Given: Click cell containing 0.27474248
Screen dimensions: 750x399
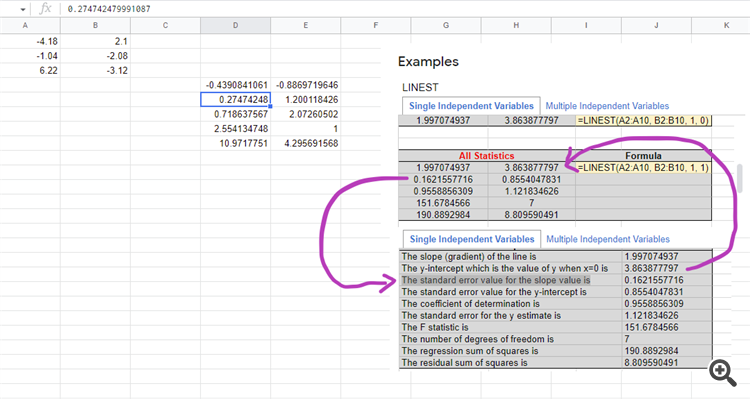Looking at the screenshot, I should coord(235,100).
